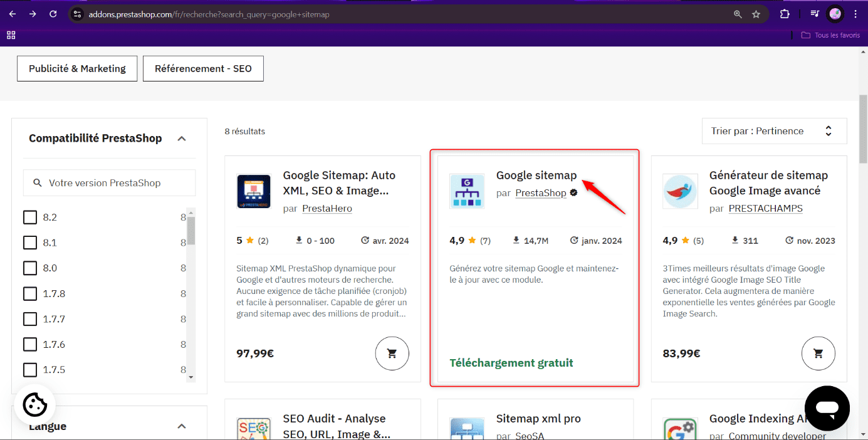Click the 4,9 rating on Google sitemap
Viewport: 868px width, 440px height.
coord(457,241)
